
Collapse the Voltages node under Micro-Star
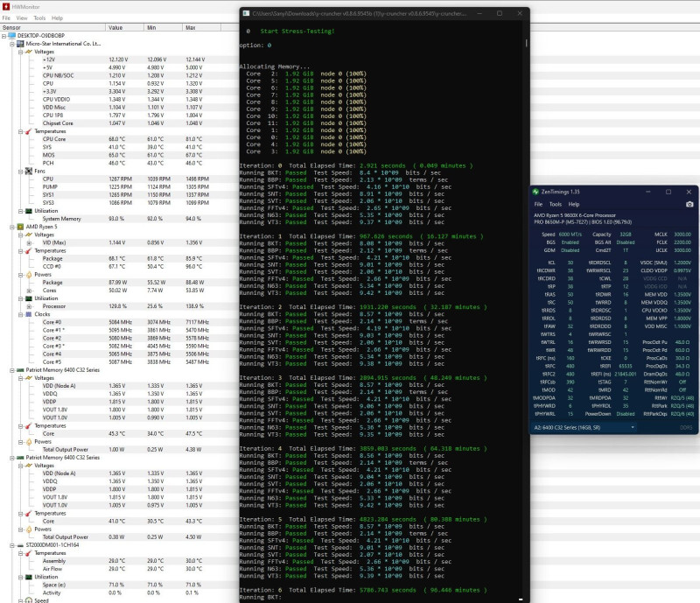[x=20, y=52]
